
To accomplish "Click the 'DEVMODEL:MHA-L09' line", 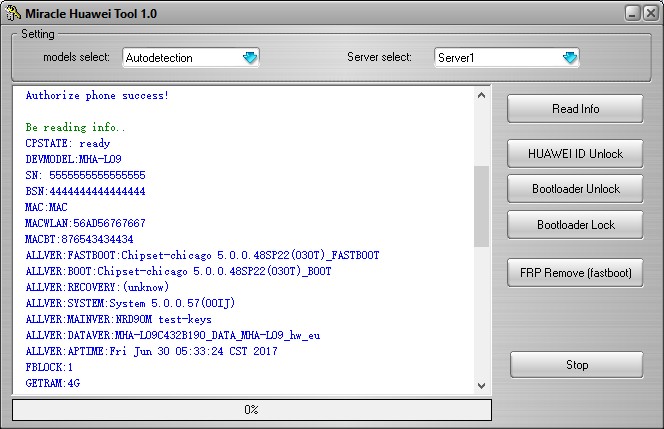I will [x=73, y=159].
